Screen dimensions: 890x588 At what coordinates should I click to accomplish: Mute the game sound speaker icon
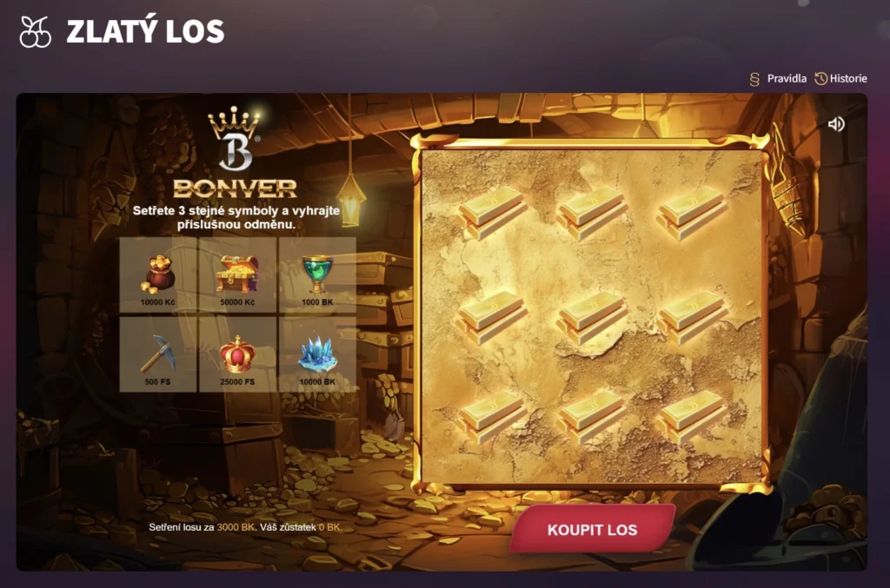pyautogui.click(x=836, y=123)
